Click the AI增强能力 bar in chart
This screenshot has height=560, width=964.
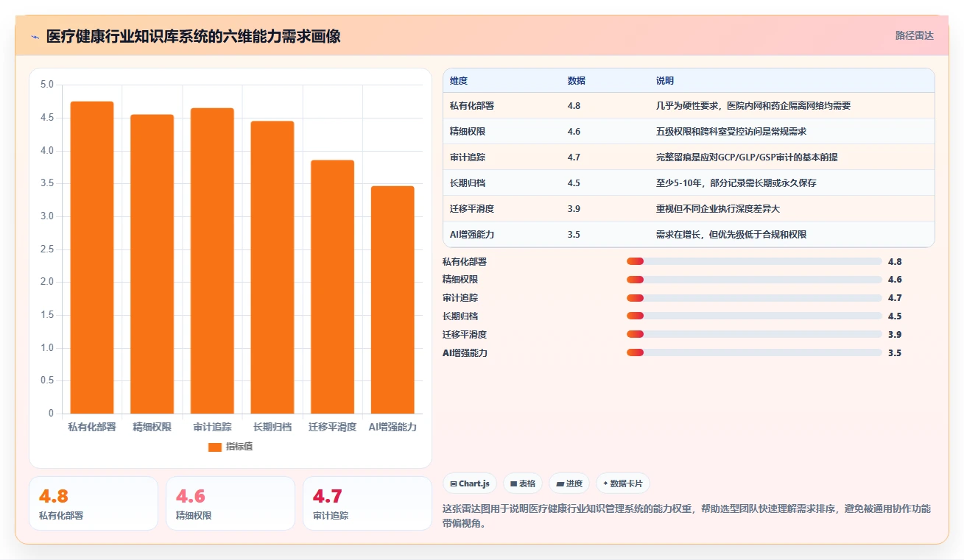393,300
